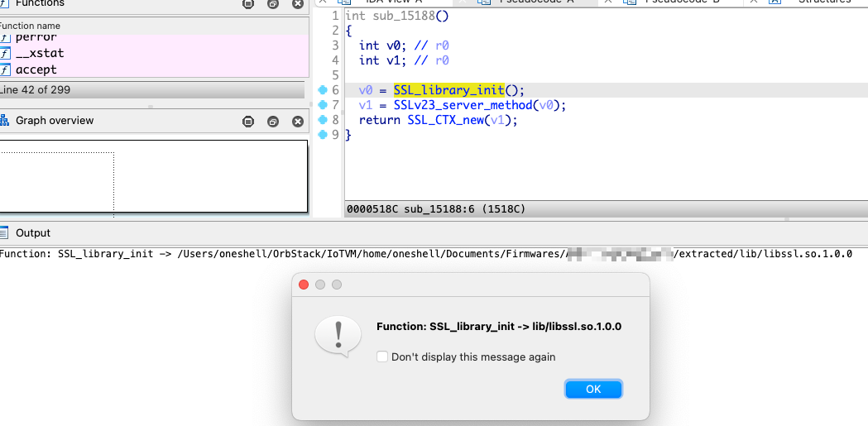Float the Graph overview panel
This screenshot has width=868, height=426.
pyautogui.click(x=273, y=121)
